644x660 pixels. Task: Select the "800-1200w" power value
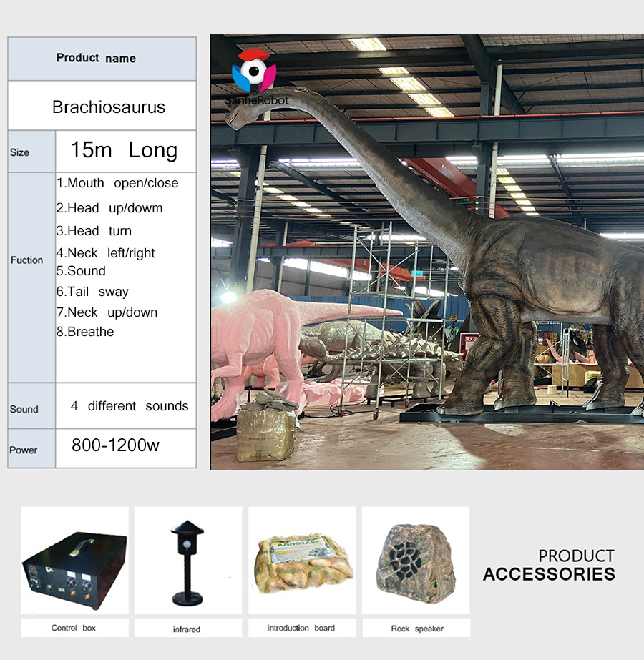click(115, 445)
